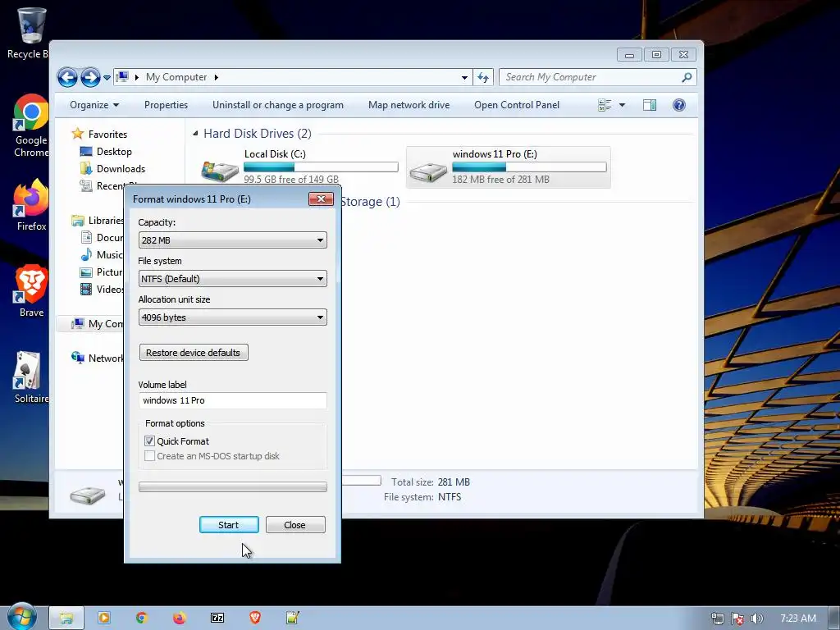Open the Windows Start orb
Image resolution: width=840 pixels, height=630 pixels.
tap(22, 617)
